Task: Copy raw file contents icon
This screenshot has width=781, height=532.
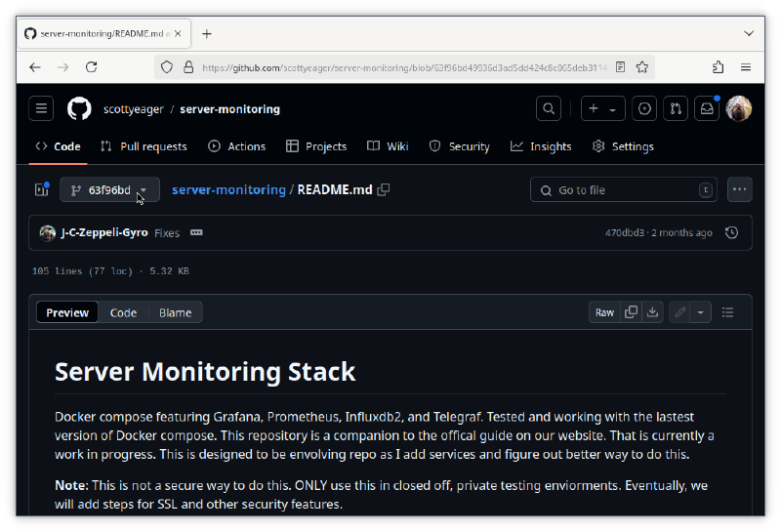Action: click(x=632, y=312)
